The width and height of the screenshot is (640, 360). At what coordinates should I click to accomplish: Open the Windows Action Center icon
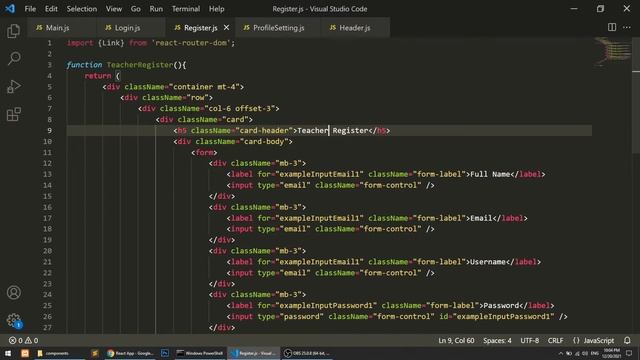pos(629,353)
